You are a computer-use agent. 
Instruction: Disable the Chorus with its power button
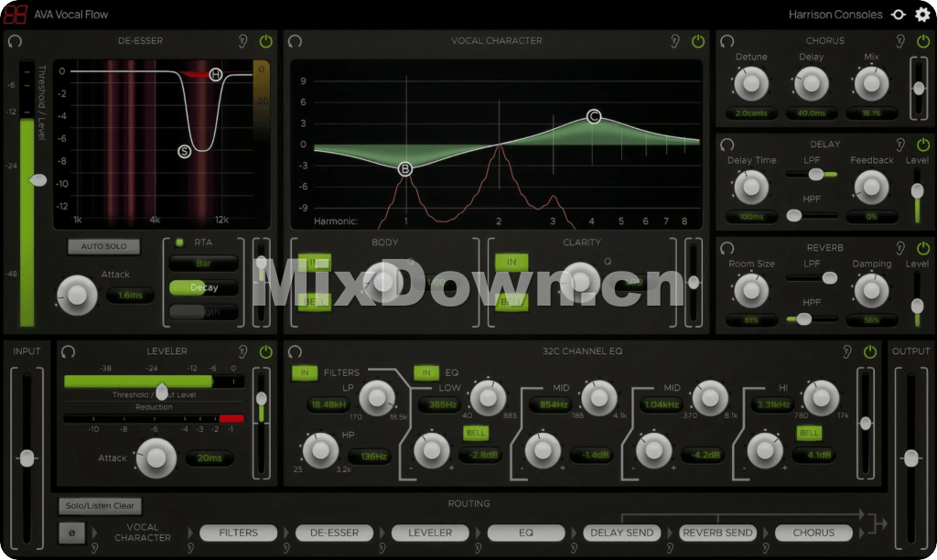tap(923, 40)
